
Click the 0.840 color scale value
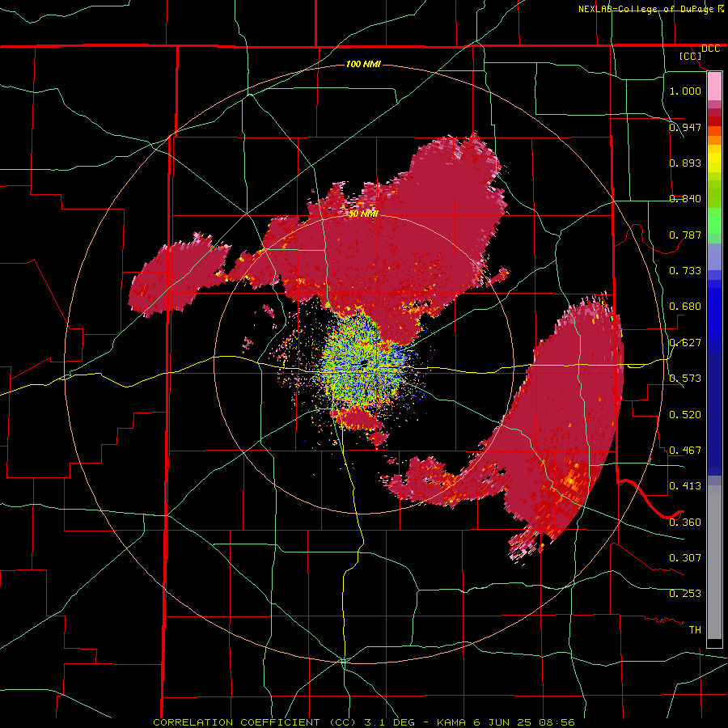pos(685,199)
